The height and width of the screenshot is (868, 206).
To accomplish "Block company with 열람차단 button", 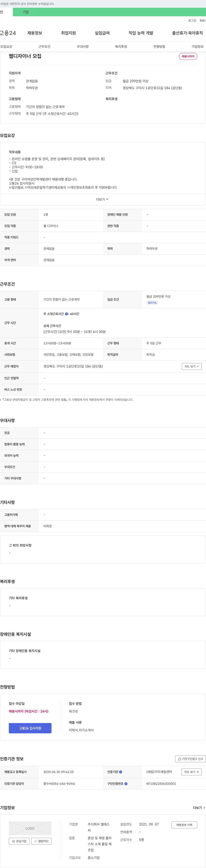I will coord(41,841).
